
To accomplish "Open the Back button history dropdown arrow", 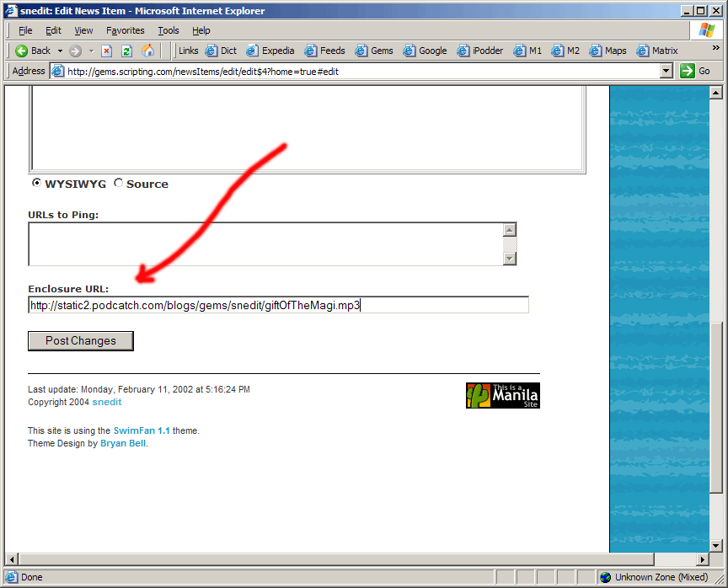I will click(x=60, y=51).
